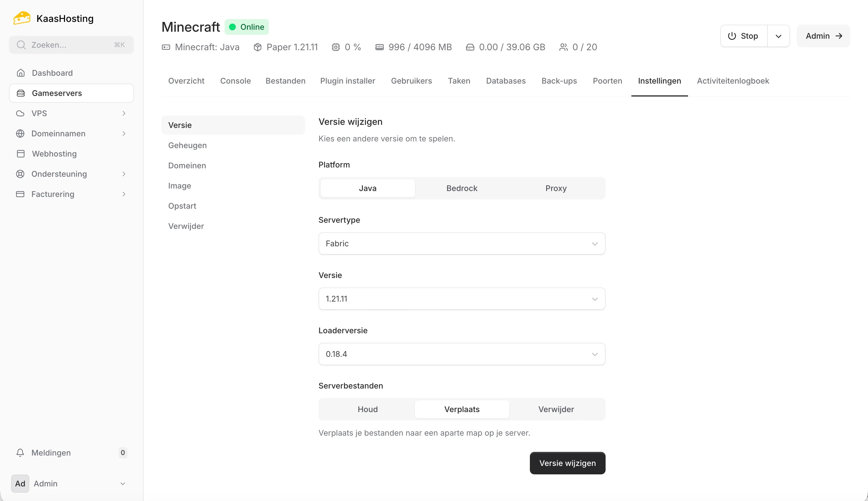Focus the Zoeken search field

pyautogui.click(x=71, y=45)
